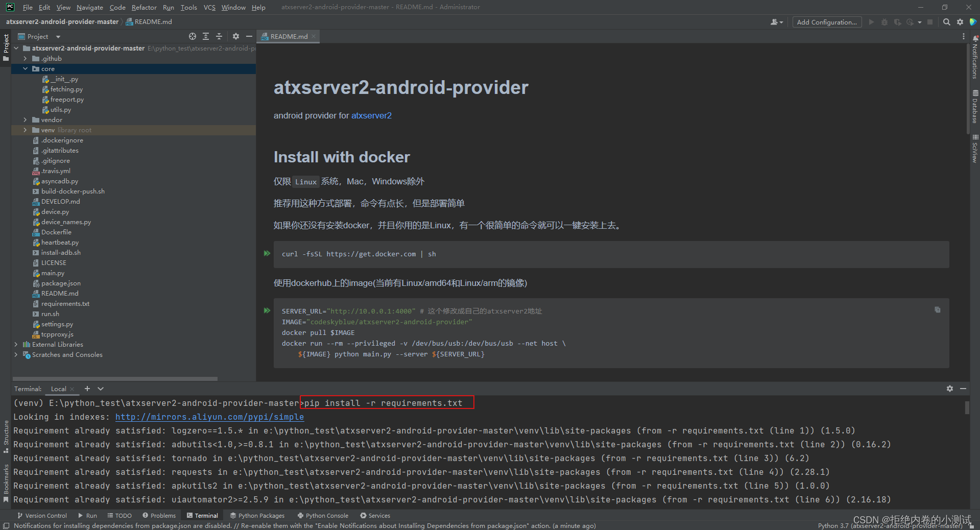This screenshot has width=980, height=530.
Task: Open Search Everywhere magnifier icon
Action: tap(947, 22)
